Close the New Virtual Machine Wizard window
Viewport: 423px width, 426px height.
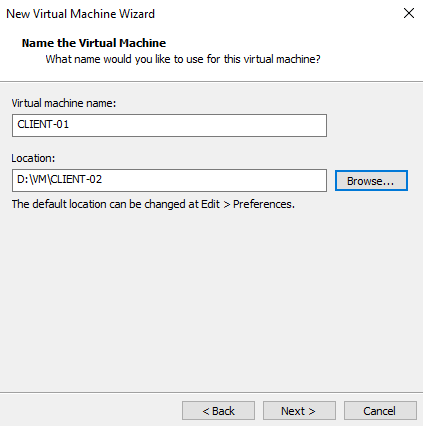pyautogui.click(x=409, y=13)
